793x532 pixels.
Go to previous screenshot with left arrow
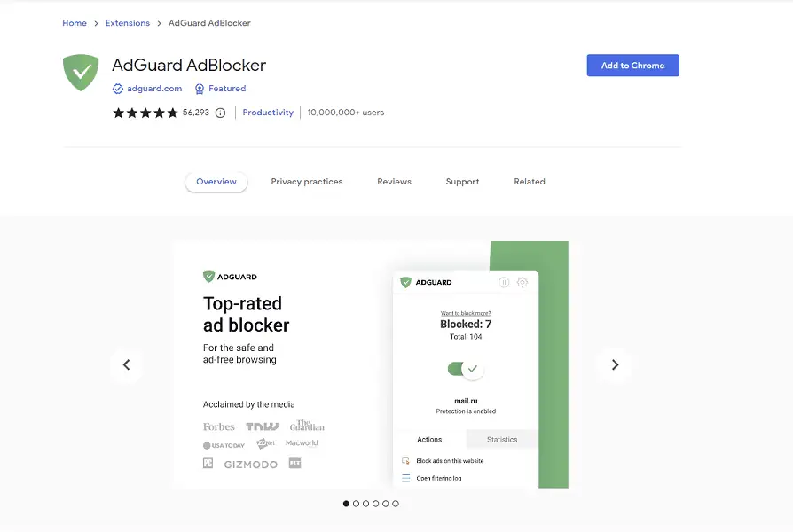click(126, 364)
